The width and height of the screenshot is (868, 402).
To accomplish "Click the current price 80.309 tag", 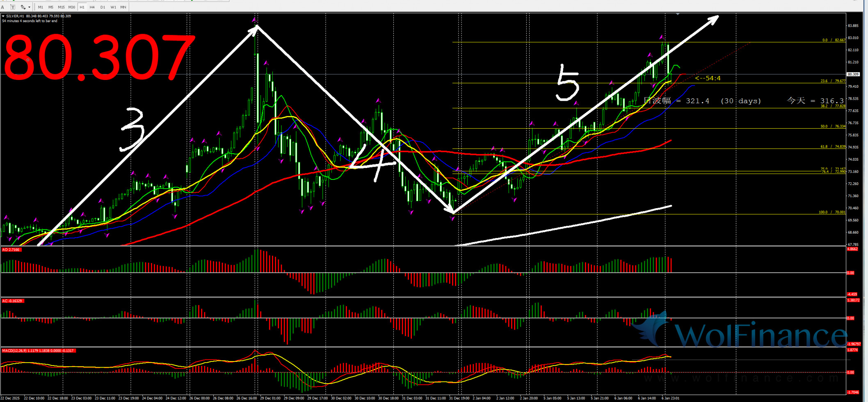I will [853, 74].
